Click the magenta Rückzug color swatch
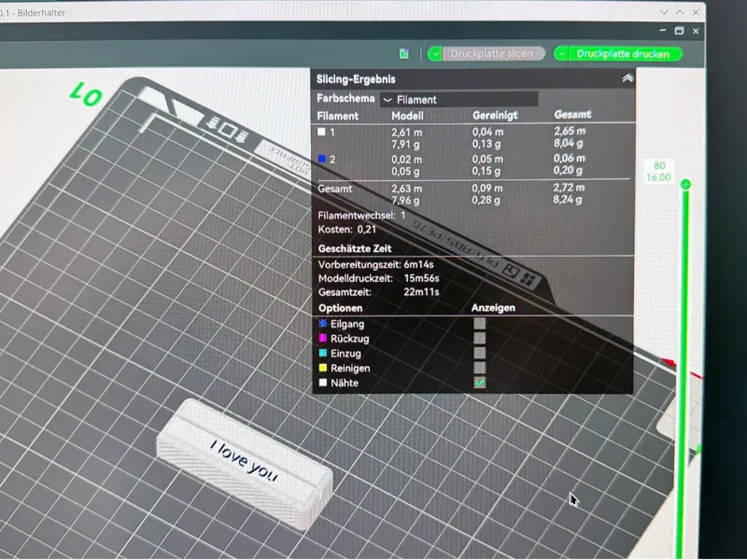 [x=323, y=338]
